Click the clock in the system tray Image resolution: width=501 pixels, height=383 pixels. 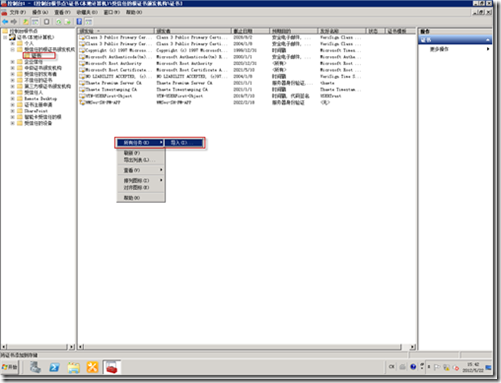473,367
